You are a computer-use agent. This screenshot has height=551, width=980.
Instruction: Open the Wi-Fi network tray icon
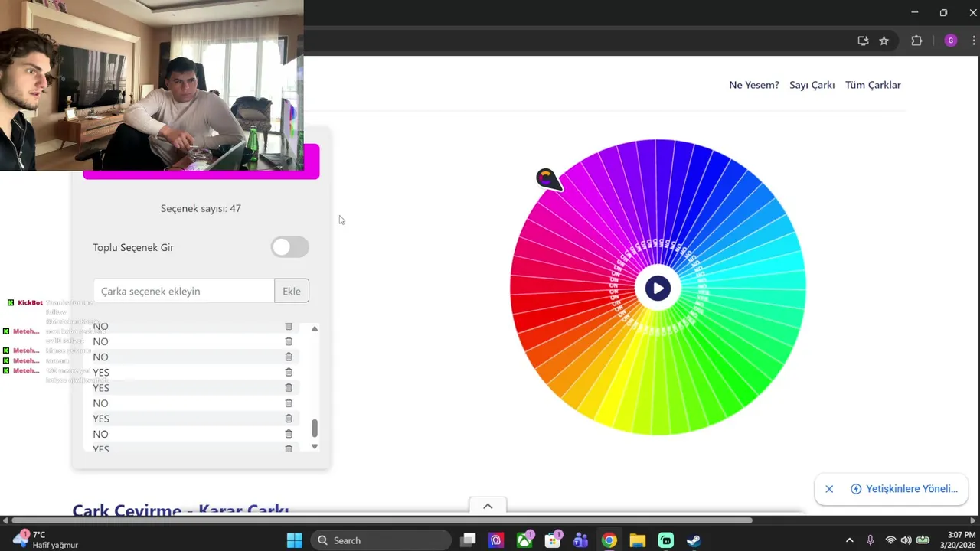pyautogui.click(x=890, y=540)
